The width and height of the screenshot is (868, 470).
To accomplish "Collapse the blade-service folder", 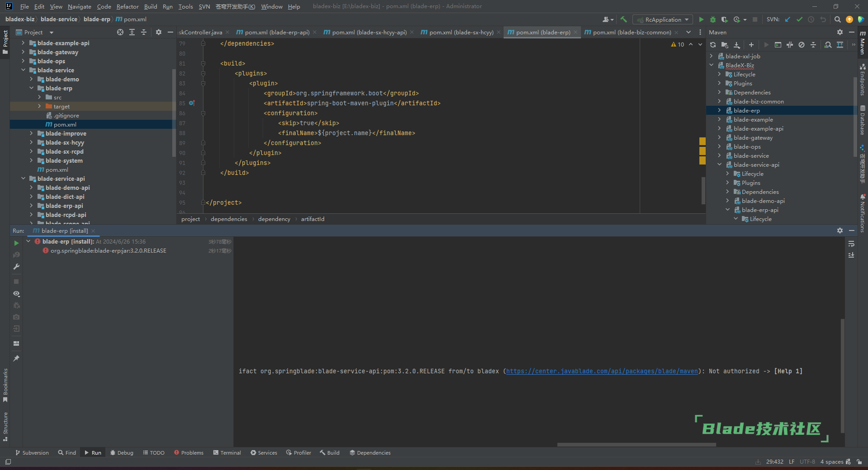I will (x=23, y=70).
